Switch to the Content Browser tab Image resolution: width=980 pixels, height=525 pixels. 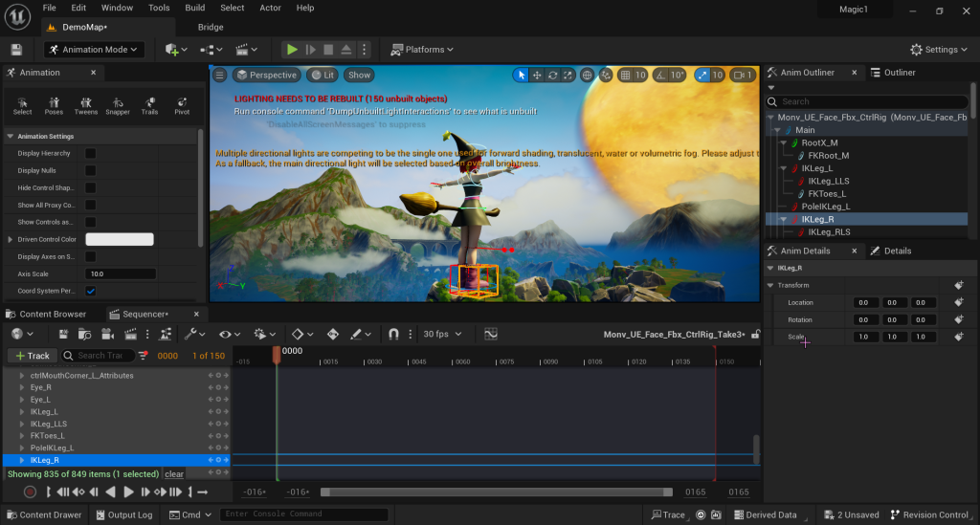pyautogui.click(x=46, y=314)
